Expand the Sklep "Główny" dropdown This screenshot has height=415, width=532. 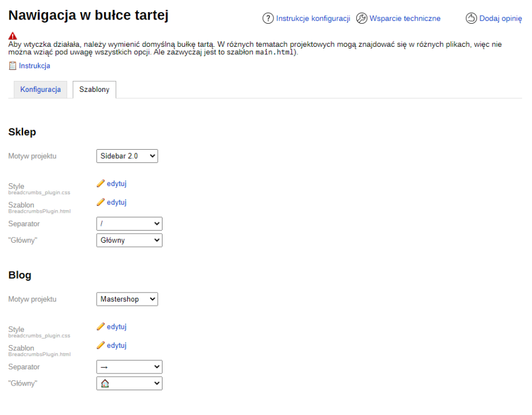(129, 240)
